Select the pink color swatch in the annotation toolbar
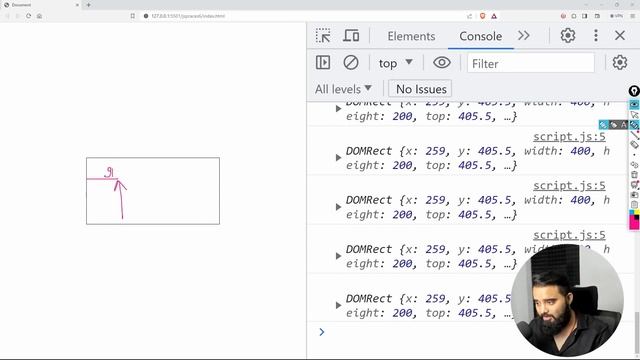 point(633,223)
